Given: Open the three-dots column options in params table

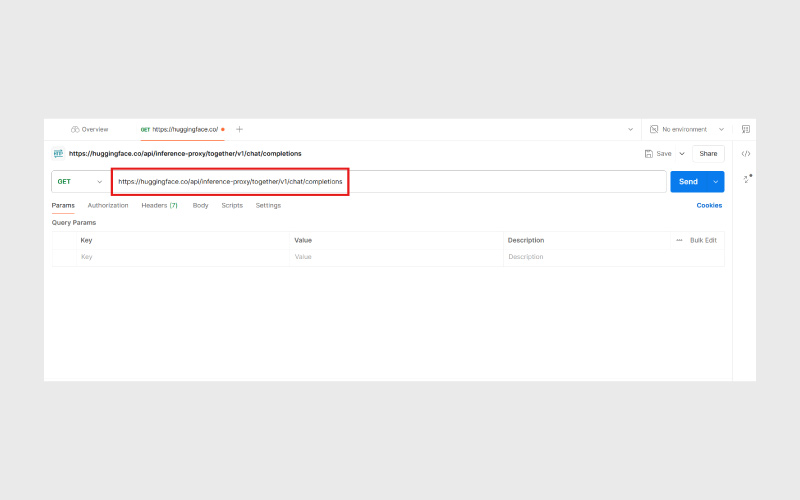Looking at the screenshot, I should (679, 240).
